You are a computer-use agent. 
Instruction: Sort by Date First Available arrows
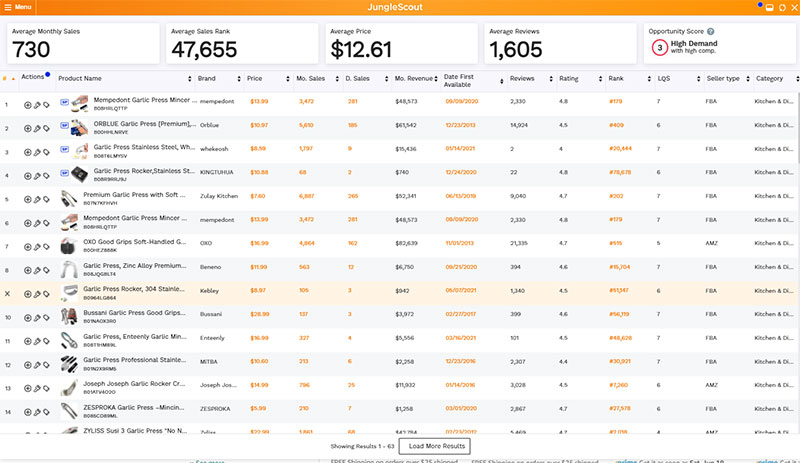tap(502, 81)
